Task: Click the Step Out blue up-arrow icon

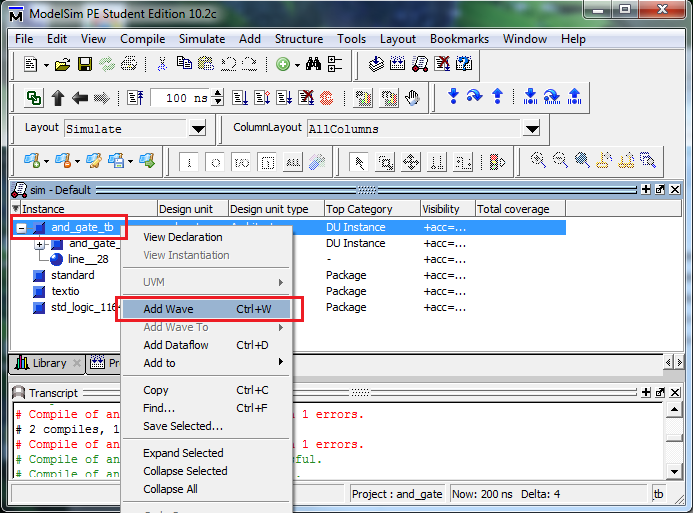Action: click(497, 96)
